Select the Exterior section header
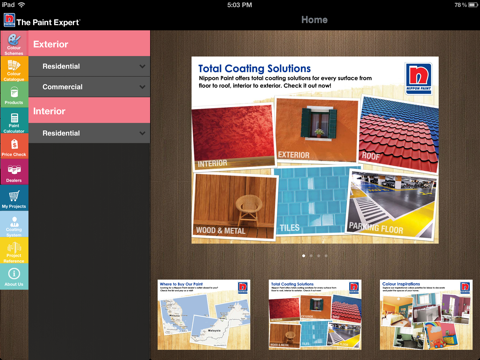Viewport: 480px width, 360px height. (x=89, y=44)
